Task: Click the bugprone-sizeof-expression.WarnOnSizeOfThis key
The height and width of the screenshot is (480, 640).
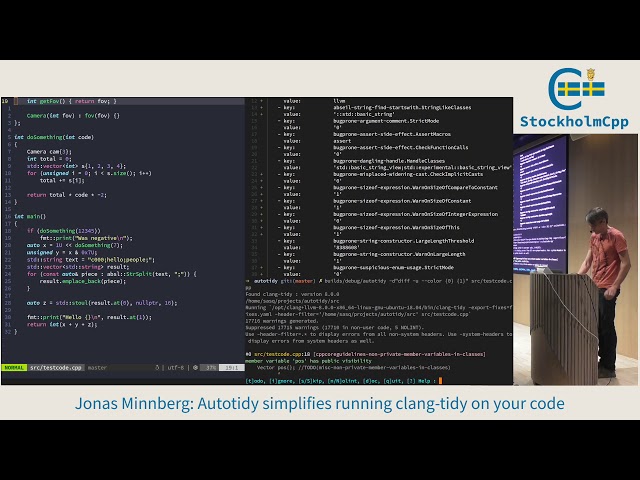Action: point(396,227)
